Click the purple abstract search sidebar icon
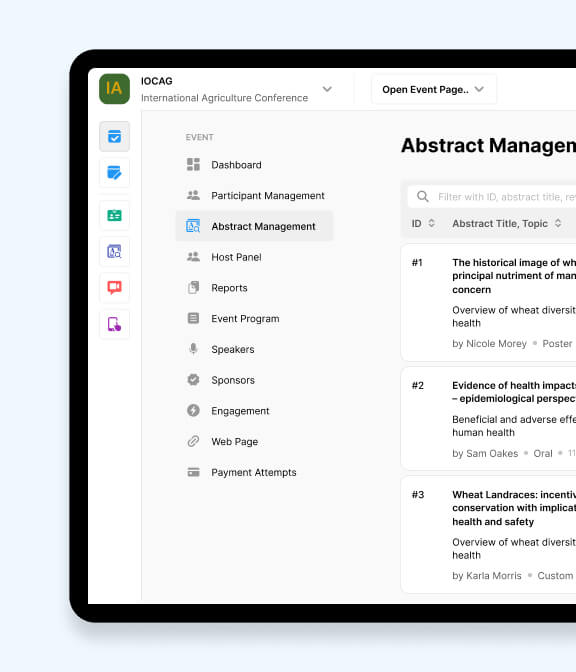The width and height of the screenshot is (576, 672). point(114,252)
